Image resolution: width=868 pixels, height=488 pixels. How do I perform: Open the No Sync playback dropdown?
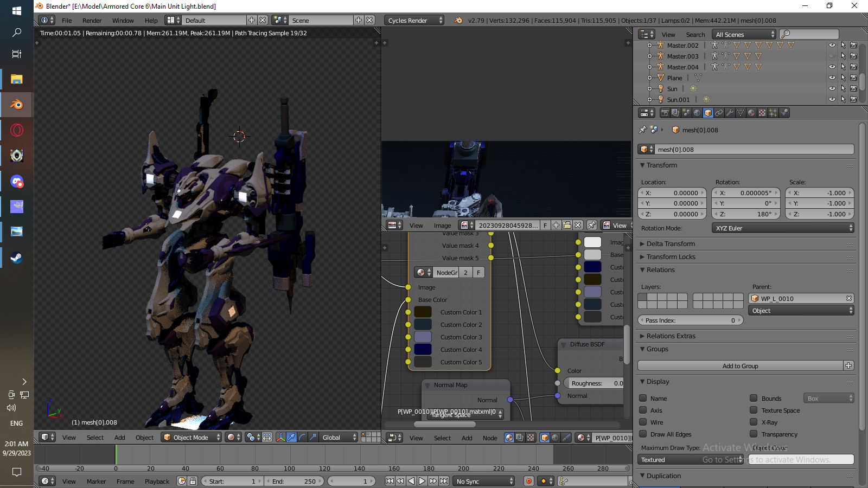click(x=484, y=481)
